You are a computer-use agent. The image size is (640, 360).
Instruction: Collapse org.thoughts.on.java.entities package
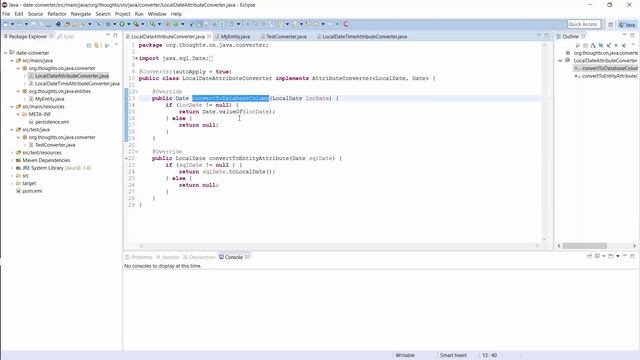point(18,91)
